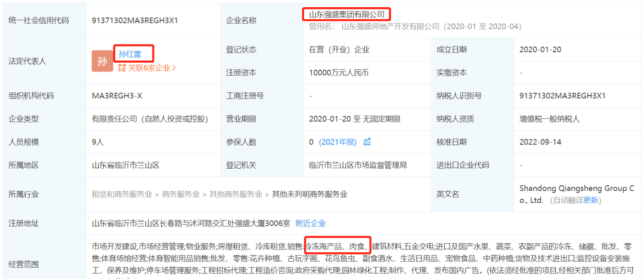The image size is (644, 279).
Task: Click staff size value 9人
Action: point(98,142)
